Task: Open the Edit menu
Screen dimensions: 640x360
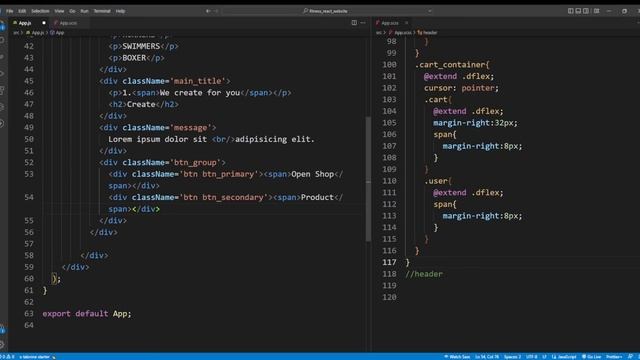Action: [x=22, y=11]
